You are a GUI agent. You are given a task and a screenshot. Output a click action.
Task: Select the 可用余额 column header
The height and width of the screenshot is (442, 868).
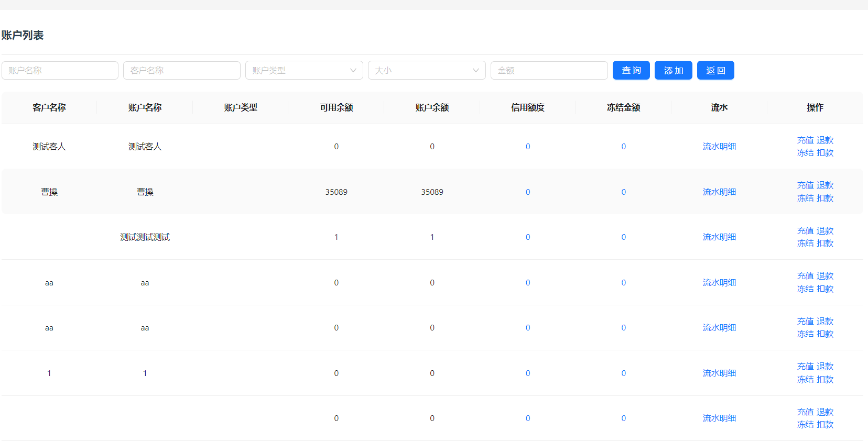click(x=337, y=107)
